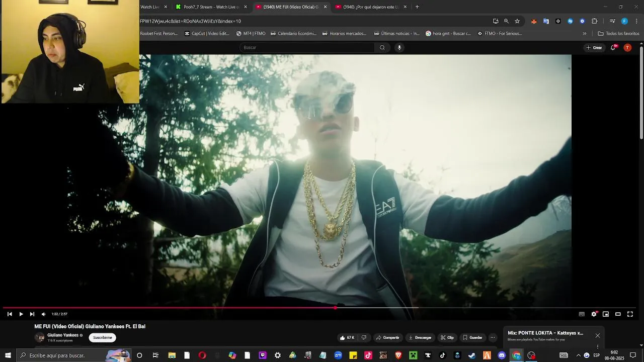
Task: Bookmark this page with star
Action: pyautogui.click(x=517, y=21)
